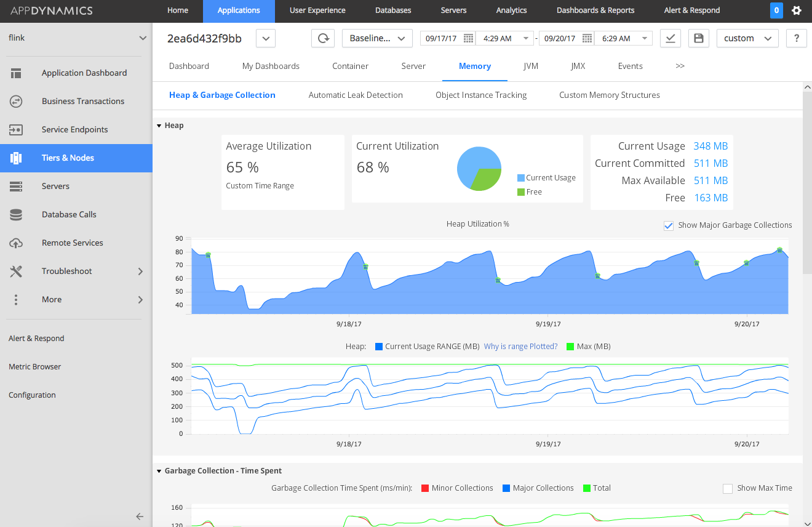Open help with the question mark button
Viewport: 812px width, 527px height.
pos(797,38)
